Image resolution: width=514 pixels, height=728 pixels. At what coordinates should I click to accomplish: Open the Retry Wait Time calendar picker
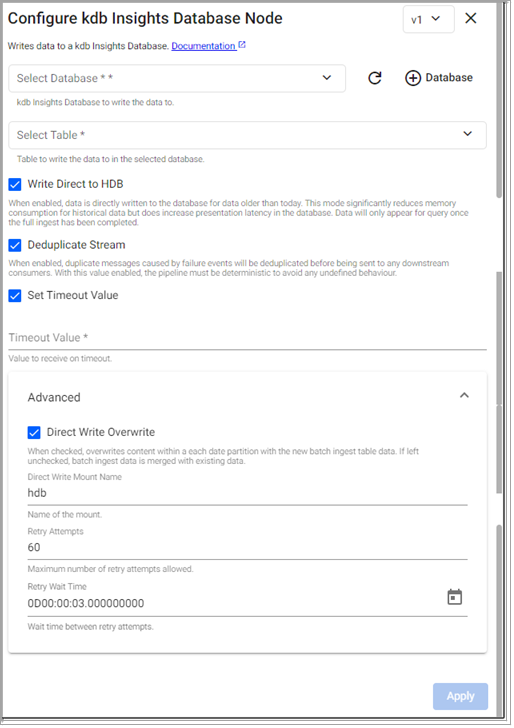pos(455,597)
